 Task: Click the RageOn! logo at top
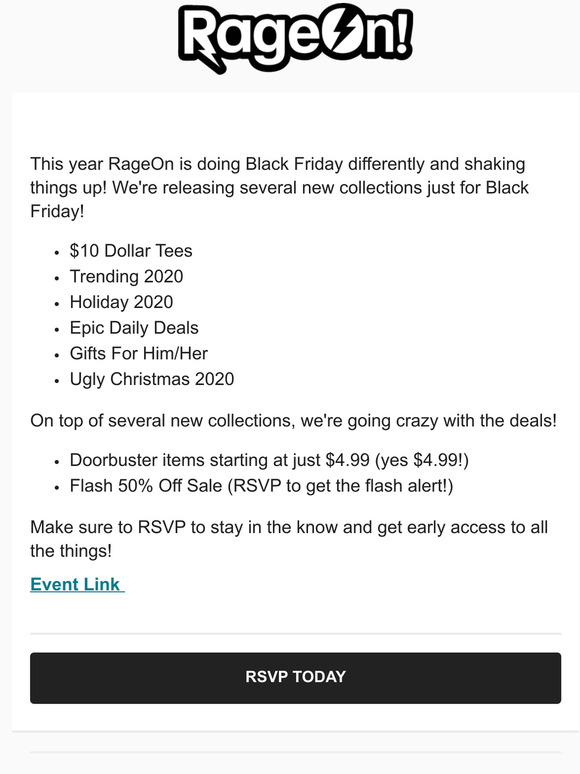click(x=295, y=38)
